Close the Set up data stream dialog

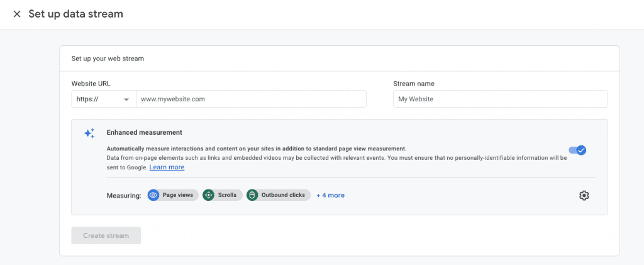[x=17, y=14]
